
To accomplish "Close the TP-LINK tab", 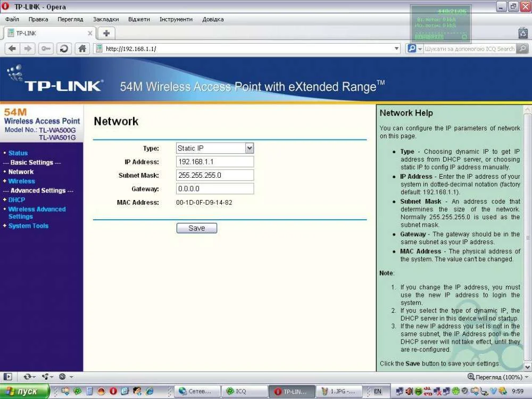I will click(90, 33).
